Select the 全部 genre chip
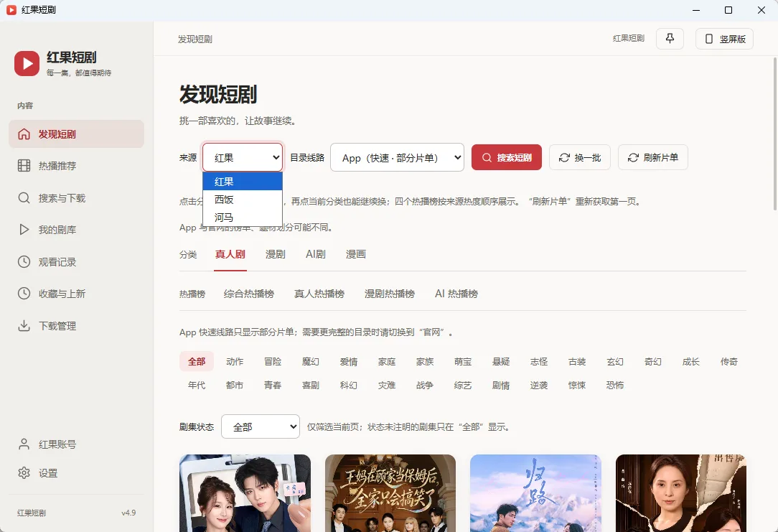The height and width of the screenshot is (532, 778). click(197, 362)
